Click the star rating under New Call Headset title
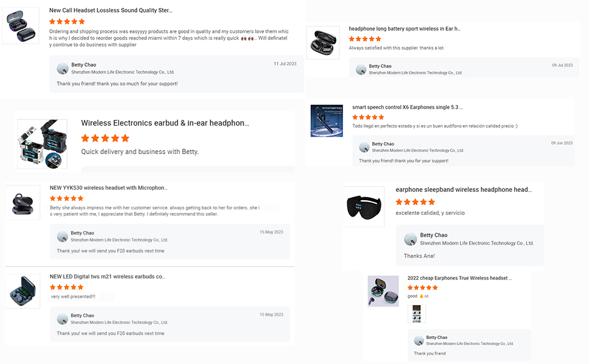This screenshot has width=589, height=364. pyautogui.click(x=67, y=22)
